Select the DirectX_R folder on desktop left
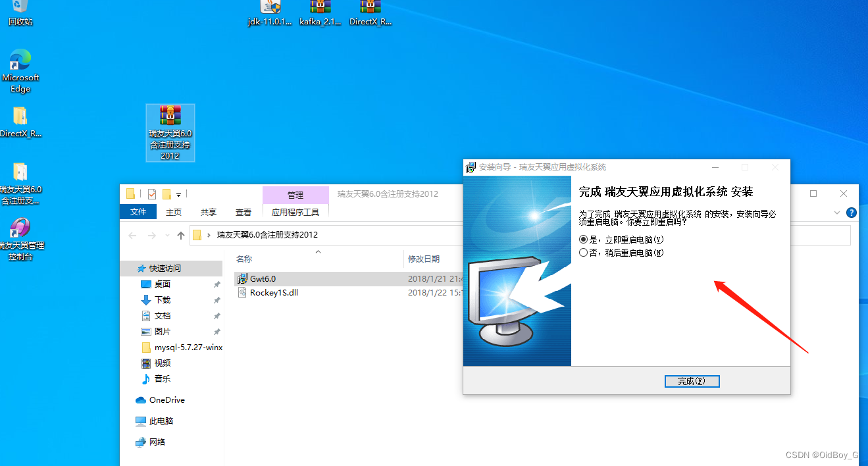 coord(20,122)
